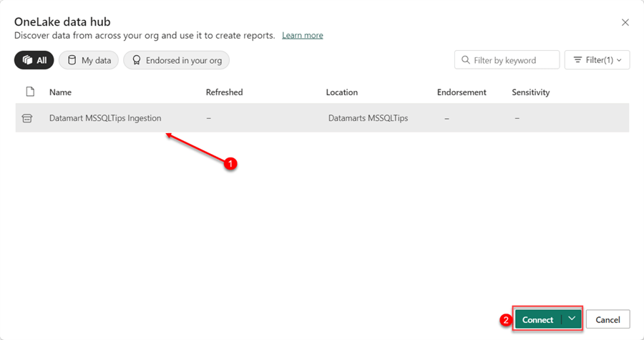Sort by the Refreshed column header
The width and height of the screenshot is (644, 340).
[224, 92]
